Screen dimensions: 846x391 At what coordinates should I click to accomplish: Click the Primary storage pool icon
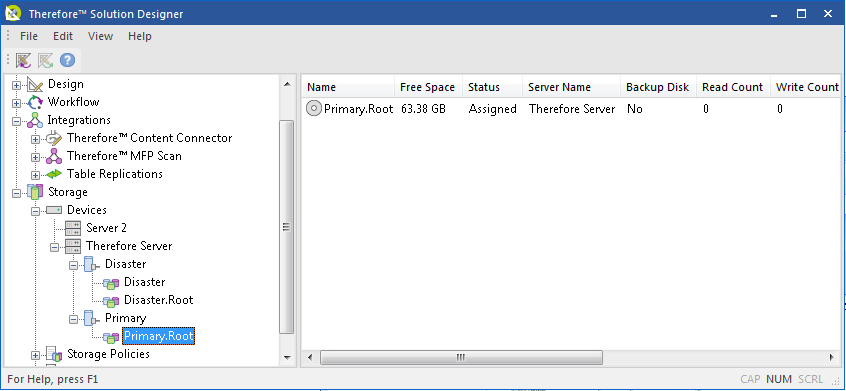pos(92,318)
